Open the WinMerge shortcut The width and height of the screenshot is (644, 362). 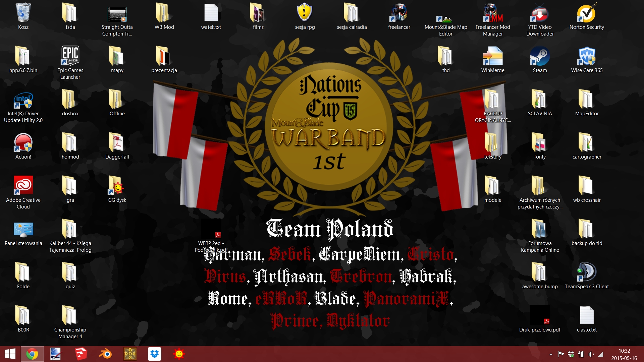(x=493, y=60)
